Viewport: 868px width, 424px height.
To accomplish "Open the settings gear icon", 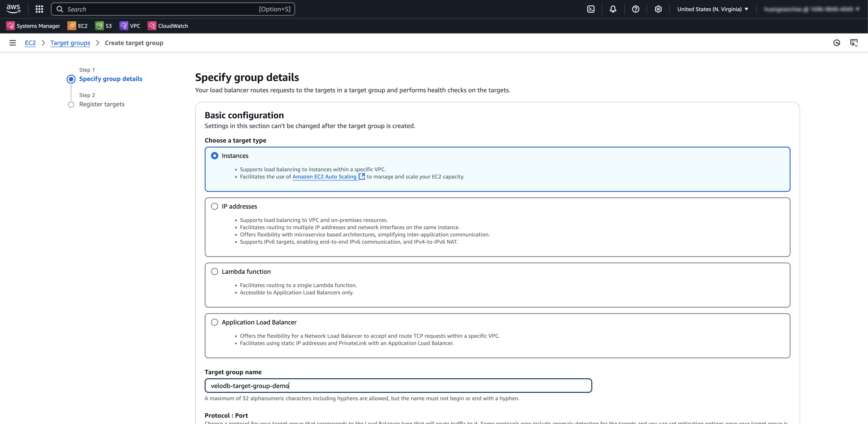I will click(x=658, y=9).
